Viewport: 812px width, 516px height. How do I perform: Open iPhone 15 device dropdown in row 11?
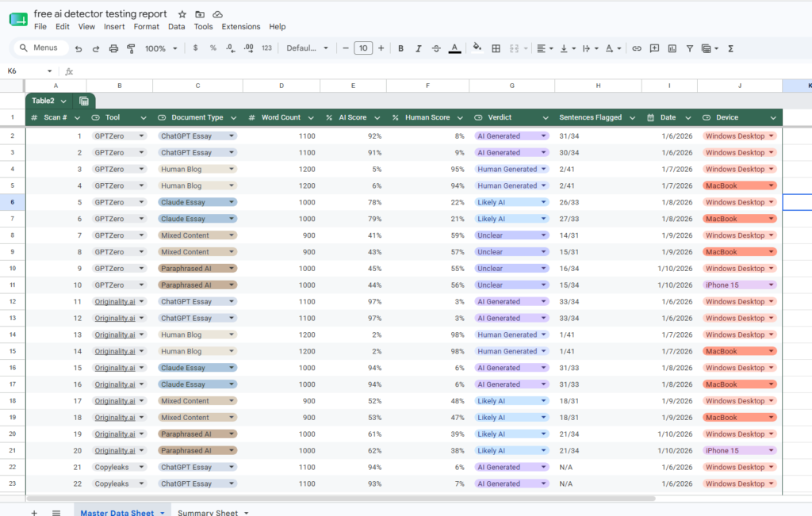tap(771, 285)
